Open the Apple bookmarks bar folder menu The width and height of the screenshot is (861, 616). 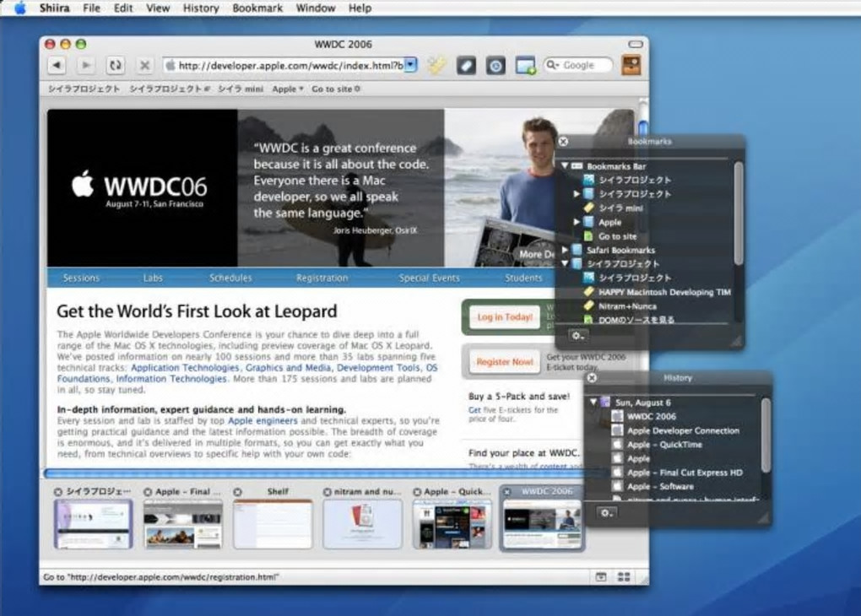click(x=287, y=89)
